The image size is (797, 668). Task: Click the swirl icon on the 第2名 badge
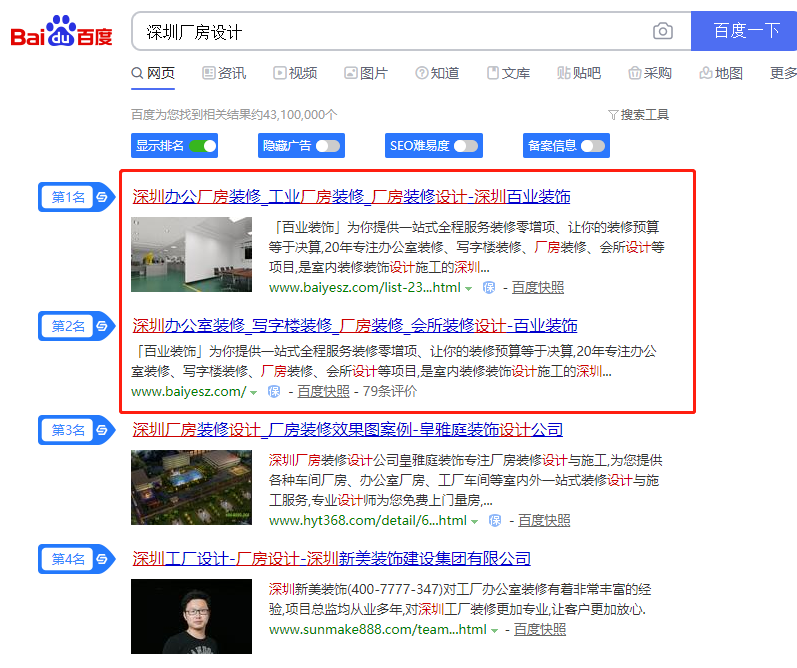pyautogui.click(x=102, y=326)
